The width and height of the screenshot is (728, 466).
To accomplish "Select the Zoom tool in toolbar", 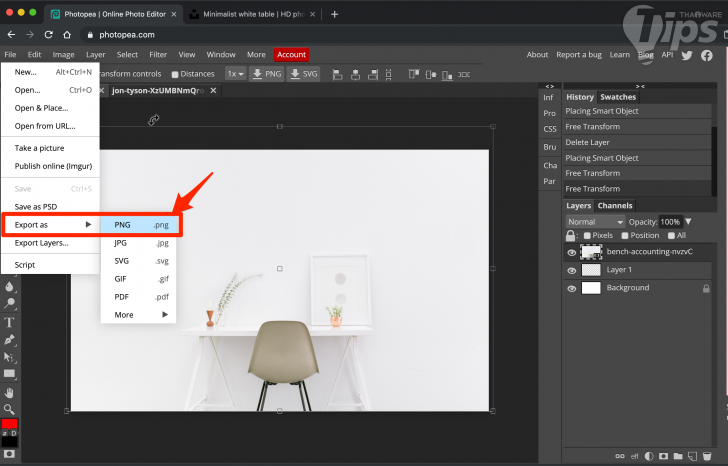I will (x=10, y=409).
